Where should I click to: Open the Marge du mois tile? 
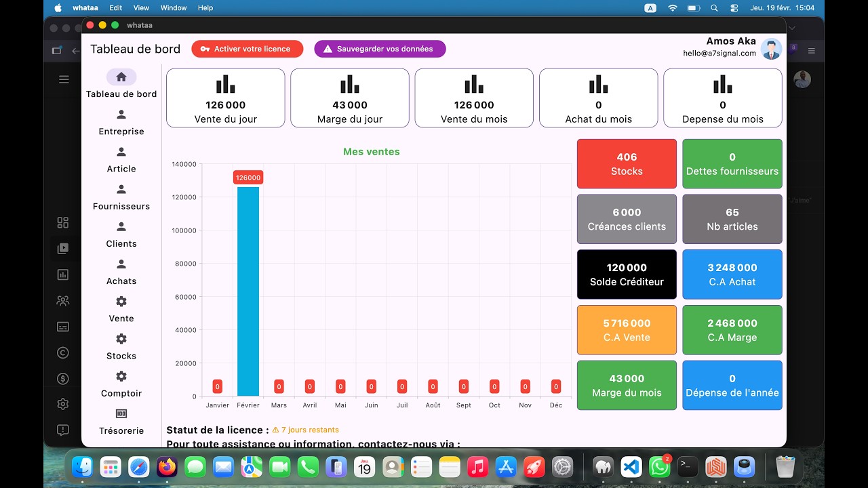(627, 385)
